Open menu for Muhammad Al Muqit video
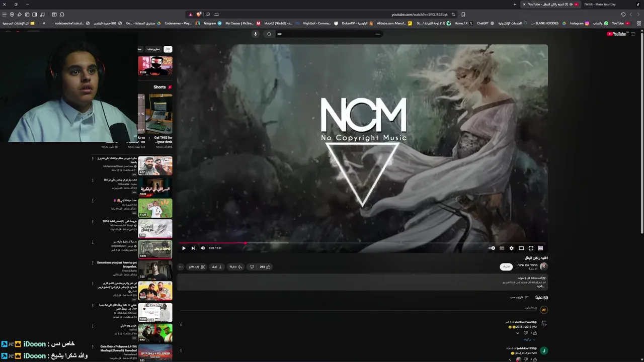The image size is (644, 362). (x=93, y=222)
